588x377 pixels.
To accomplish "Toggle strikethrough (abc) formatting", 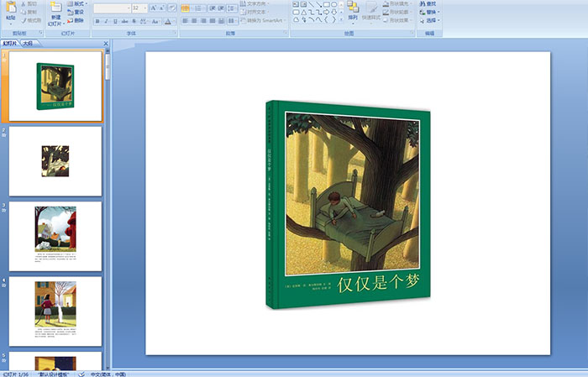I will tap(124, 21).
